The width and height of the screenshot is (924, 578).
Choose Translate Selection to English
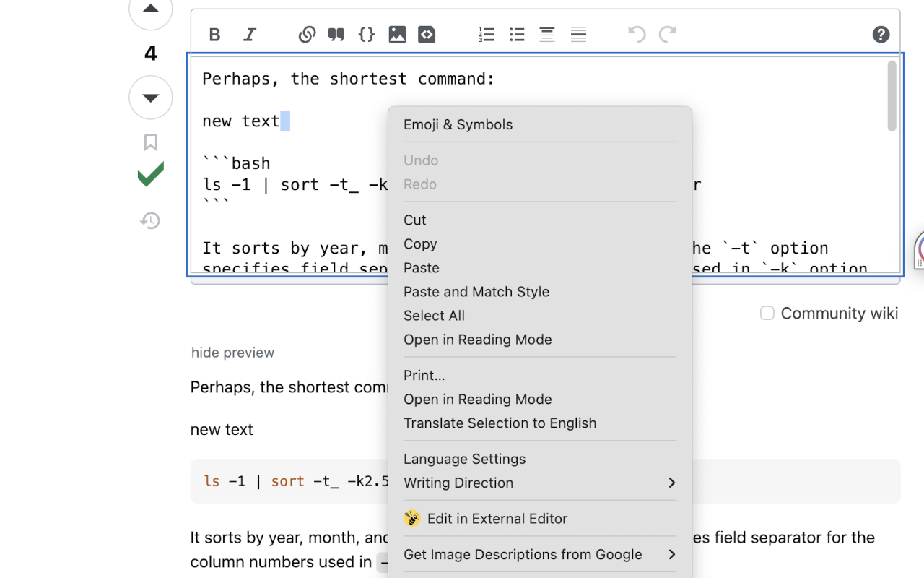pyautogui.click(x=540, y=423)
